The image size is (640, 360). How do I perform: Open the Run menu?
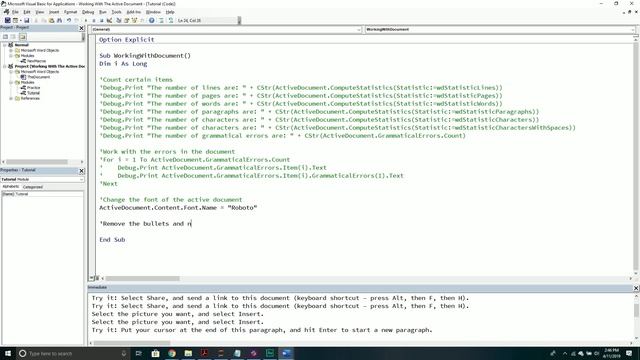coord(103,12)
